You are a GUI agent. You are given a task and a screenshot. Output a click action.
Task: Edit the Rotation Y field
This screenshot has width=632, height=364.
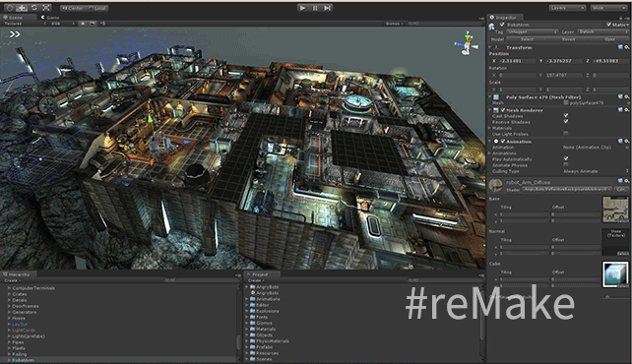click(564, 76)
